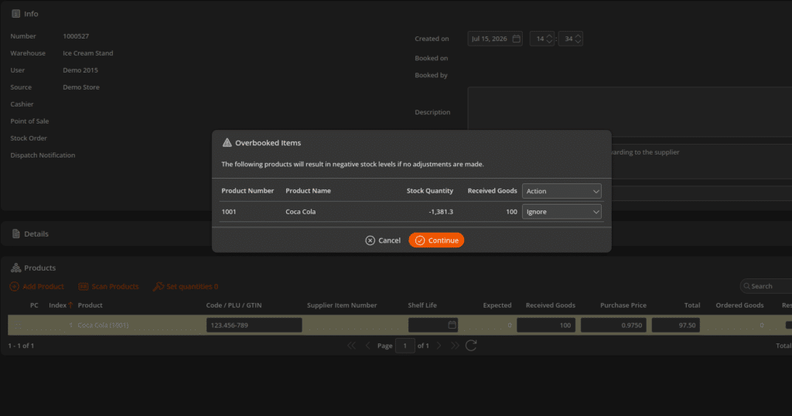Image resolution: width=792 pixels, height=416 pixels.
Task: Click the -1,381.3 stock quantity value
Action: click(x=441, y=212)
